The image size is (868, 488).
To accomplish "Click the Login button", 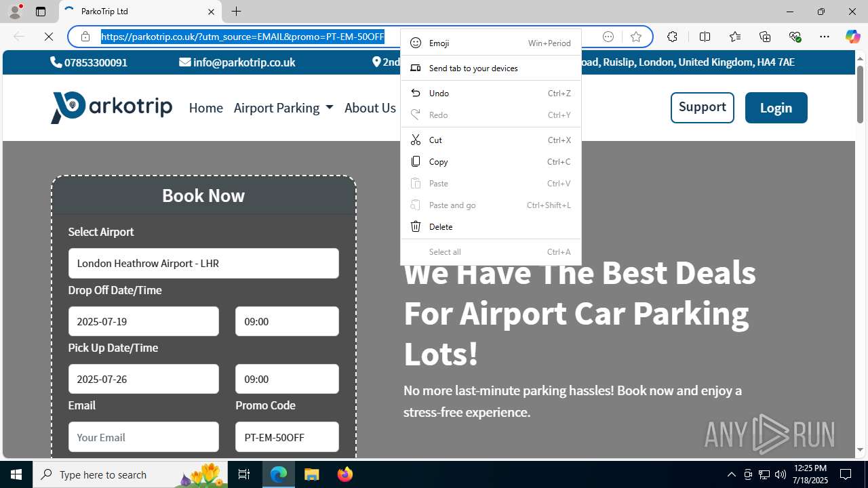I will tap(776, 108).
